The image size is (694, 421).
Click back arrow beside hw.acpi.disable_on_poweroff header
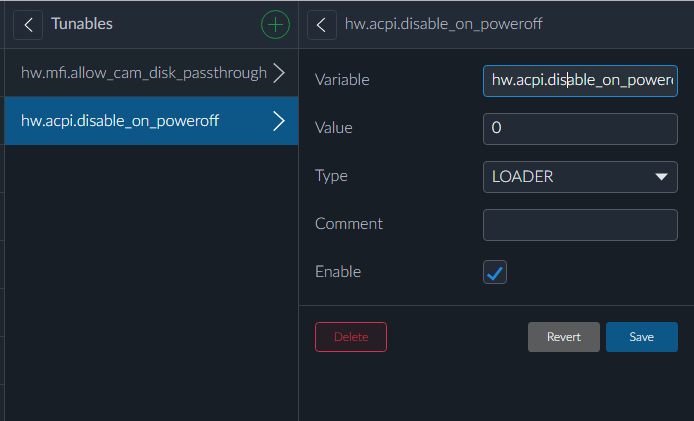321,24
